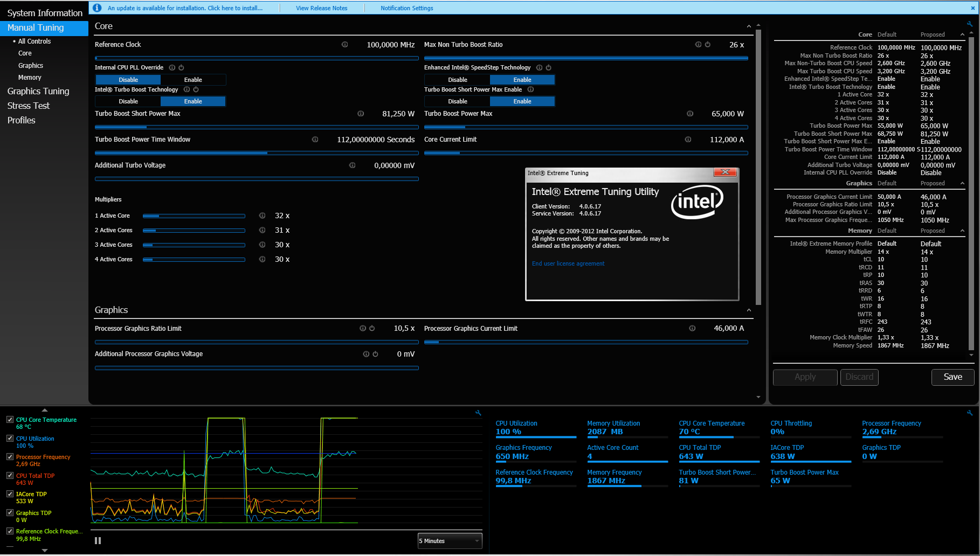Viewport: 980px width, 556px height.
Task: Collapse Memory group in proposed values panel
Action: (962, 231)
